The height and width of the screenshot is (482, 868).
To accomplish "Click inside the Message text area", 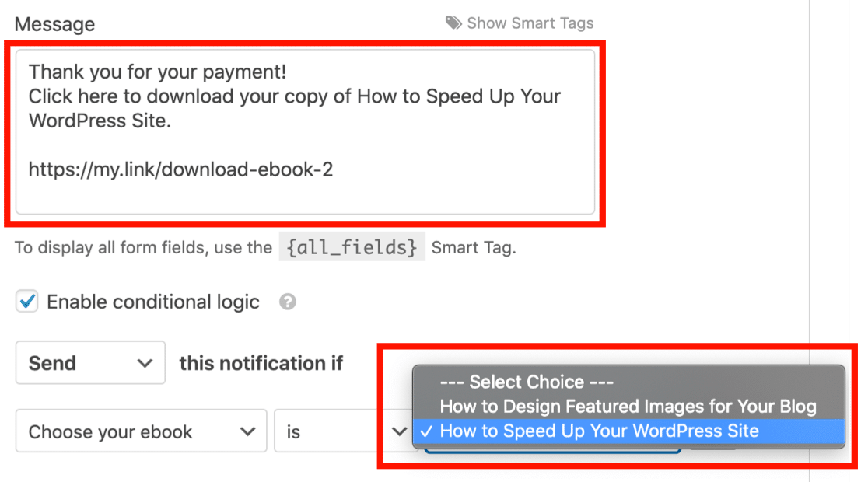I will click(x=305, y=132).
